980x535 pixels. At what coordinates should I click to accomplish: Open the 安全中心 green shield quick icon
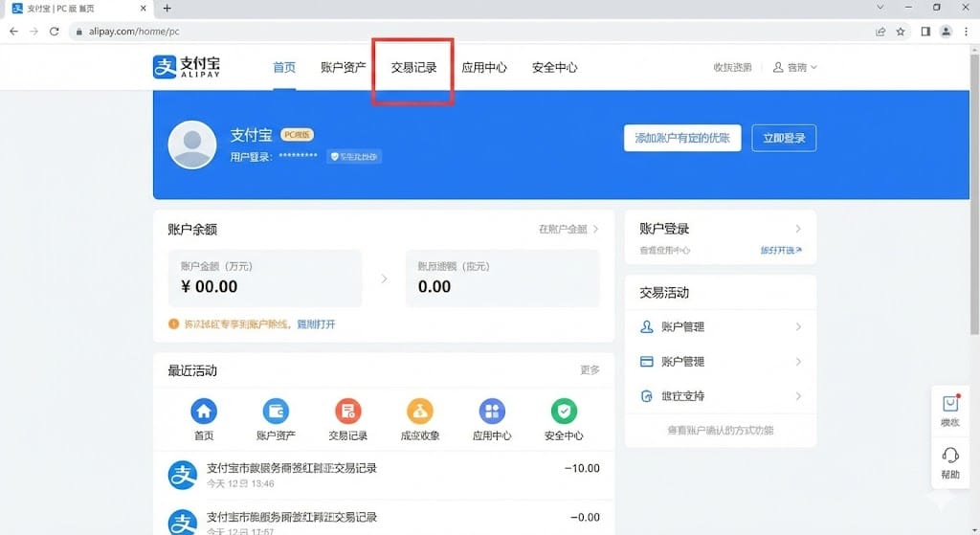pyautogui.click(x=564, y=412)
